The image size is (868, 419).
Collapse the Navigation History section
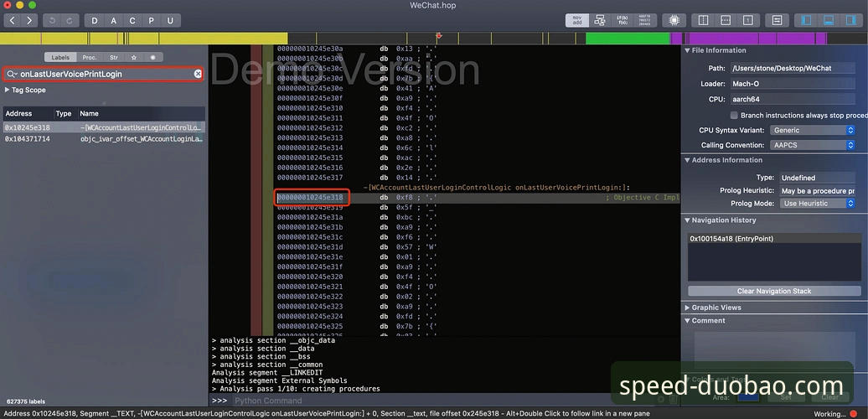tap(688, 220)
